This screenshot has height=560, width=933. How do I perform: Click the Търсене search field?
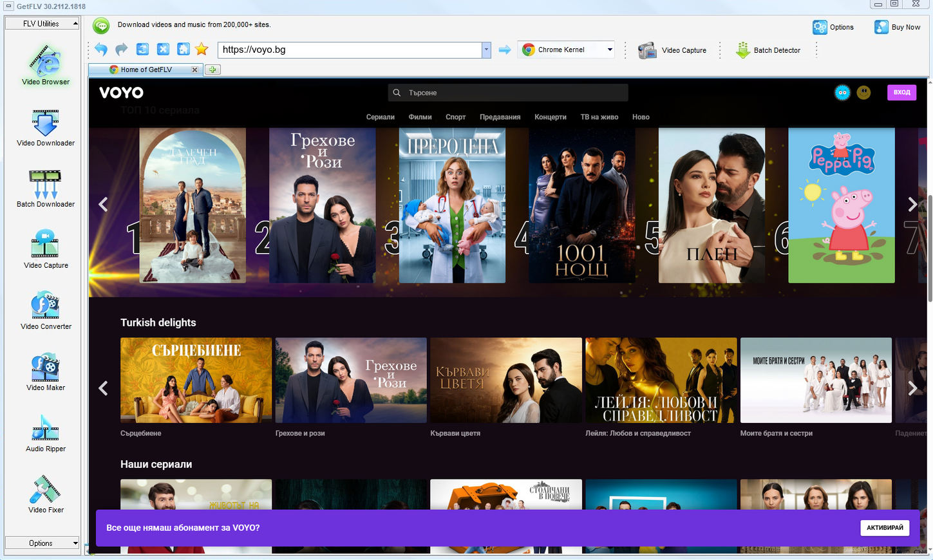pyautogui.click(x=508, y=93)
